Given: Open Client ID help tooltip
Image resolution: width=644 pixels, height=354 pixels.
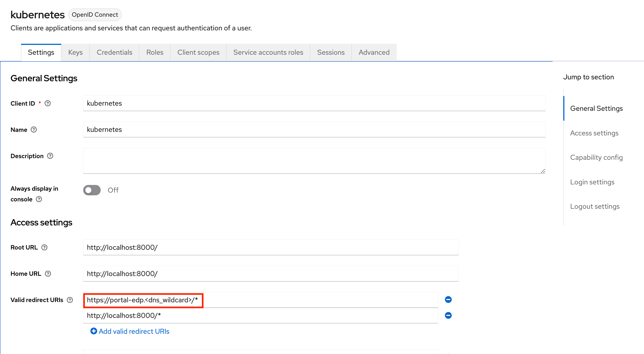Looking at the screenshot, I should click(x=48, y=103).
